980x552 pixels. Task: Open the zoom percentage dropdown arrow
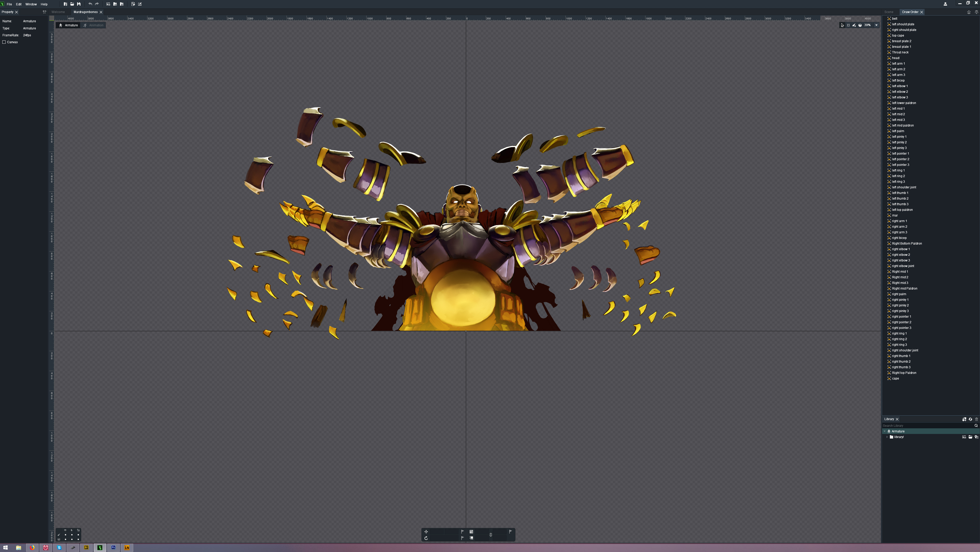[876, 25]
